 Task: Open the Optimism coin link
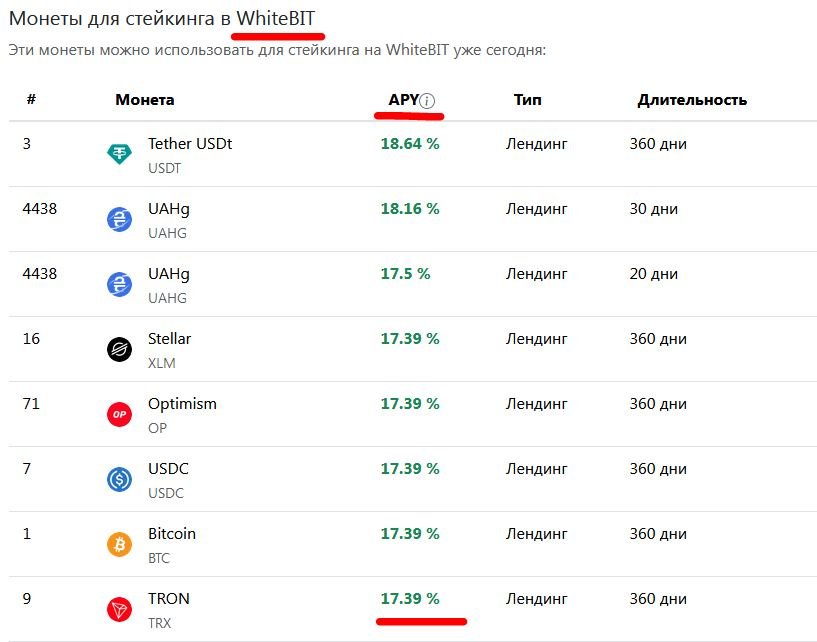[x=182, y=404]
